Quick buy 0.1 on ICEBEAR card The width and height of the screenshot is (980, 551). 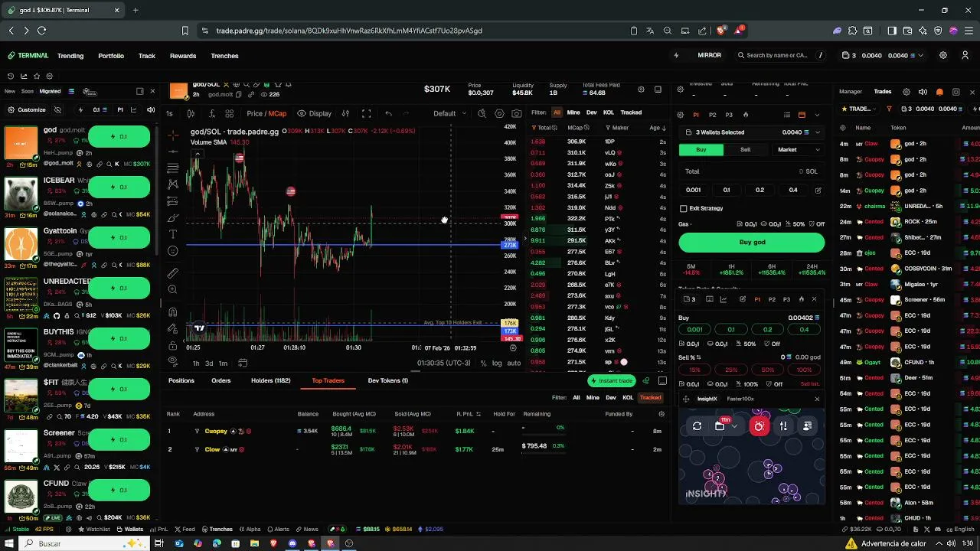tap(119, 187)
